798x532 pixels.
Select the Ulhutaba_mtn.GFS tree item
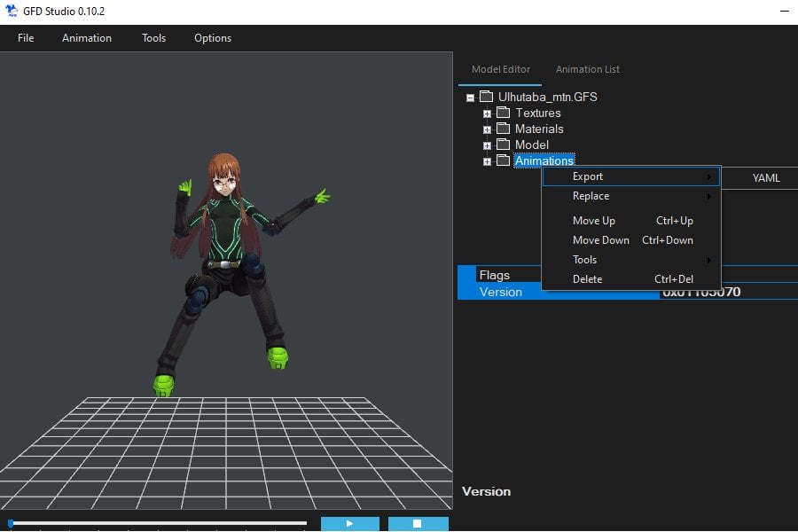(x=547, y=97)
